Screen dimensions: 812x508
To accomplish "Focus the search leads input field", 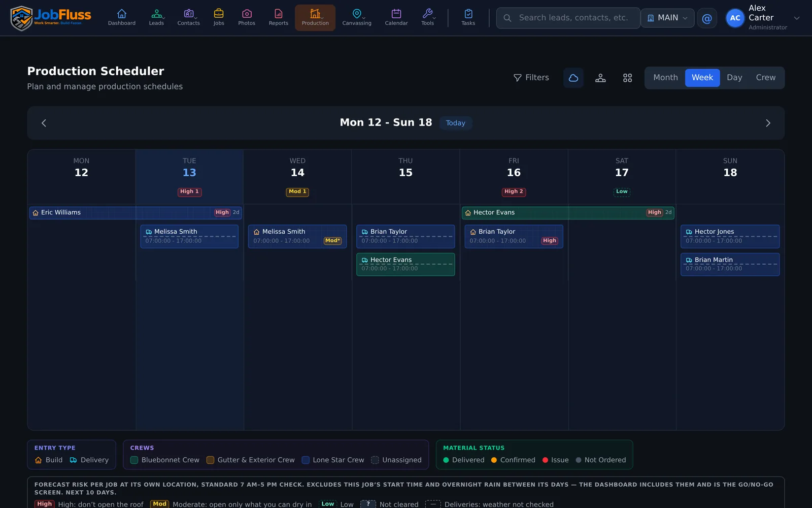I will pyautogui.click(x=568, y=18).
